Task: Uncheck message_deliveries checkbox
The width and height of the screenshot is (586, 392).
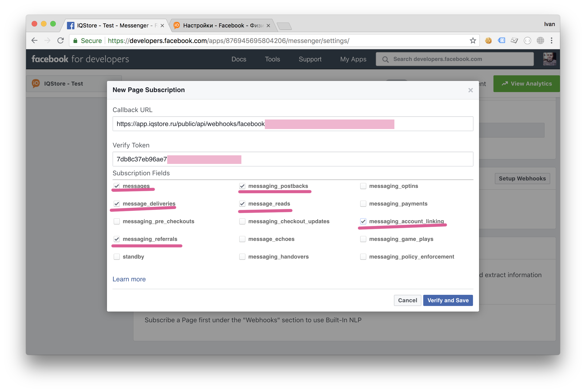Action: (x=117, y=204)
